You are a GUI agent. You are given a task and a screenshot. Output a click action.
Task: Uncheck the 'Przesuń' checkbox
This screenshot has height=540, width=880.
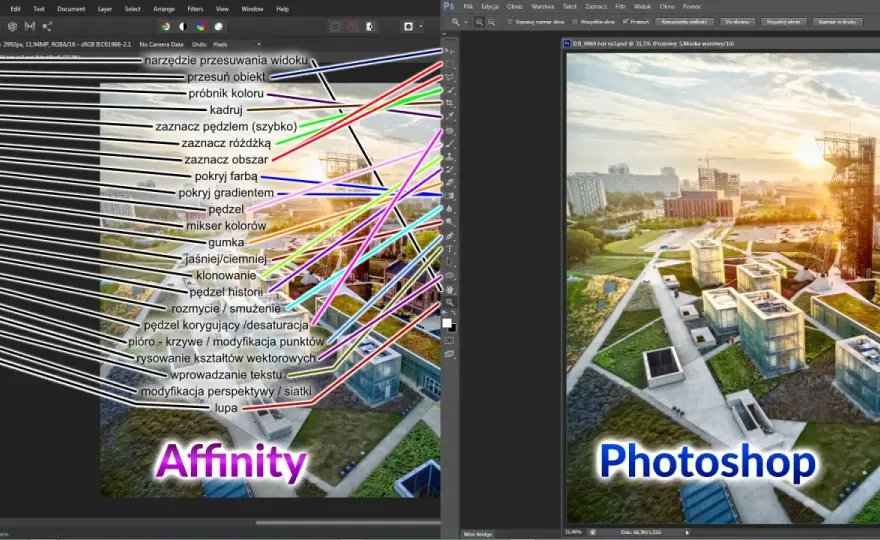tap(625, 22)
